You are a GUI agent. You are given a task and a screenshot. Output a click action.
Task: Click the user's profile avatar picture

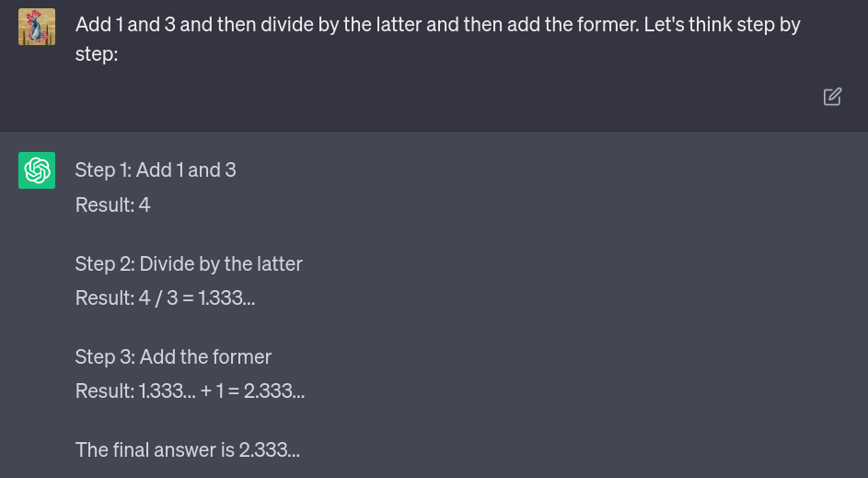coord(37,27)
